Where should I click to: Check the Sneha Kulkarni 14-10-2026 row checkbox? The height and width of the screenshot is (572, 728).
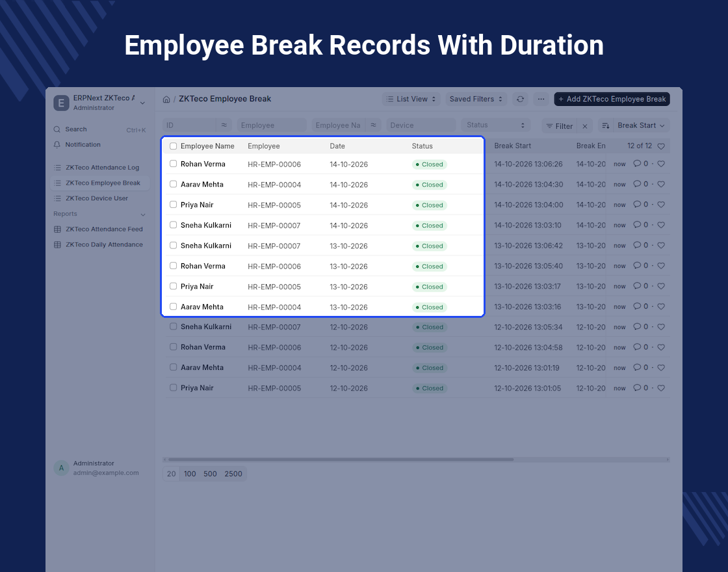coord(173,225)
